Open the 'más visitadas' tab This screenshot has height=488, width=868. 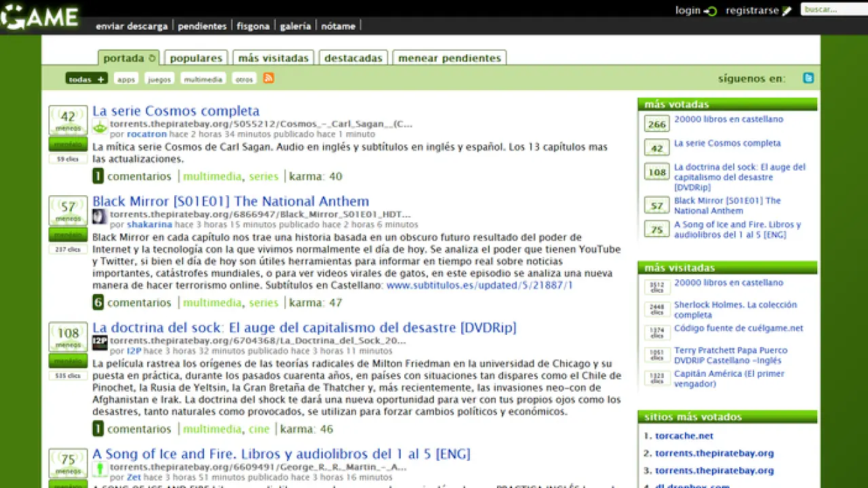273,58
